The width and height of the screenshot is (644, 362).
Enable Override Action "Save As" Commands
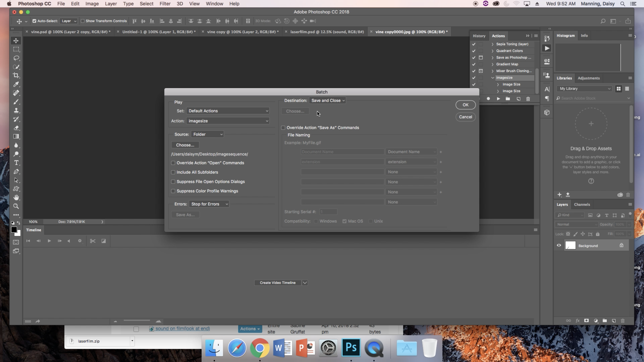click(x=283, y=128)
